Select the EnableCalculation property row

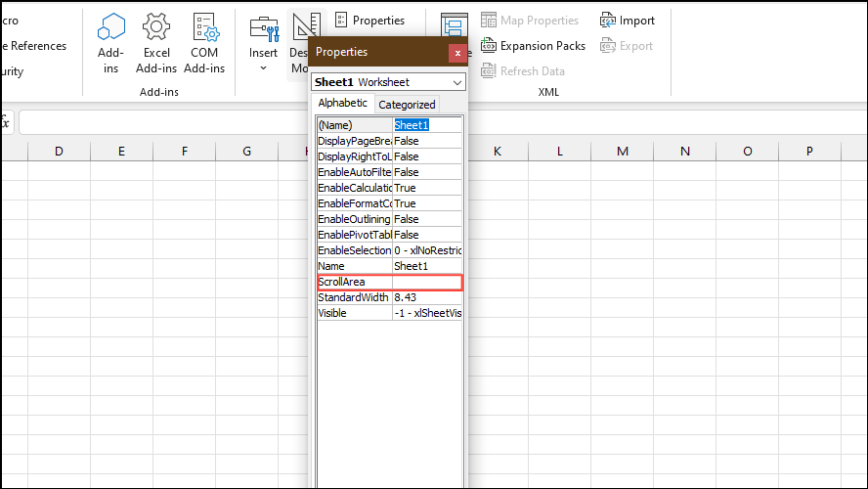click(x=390, y=188)
